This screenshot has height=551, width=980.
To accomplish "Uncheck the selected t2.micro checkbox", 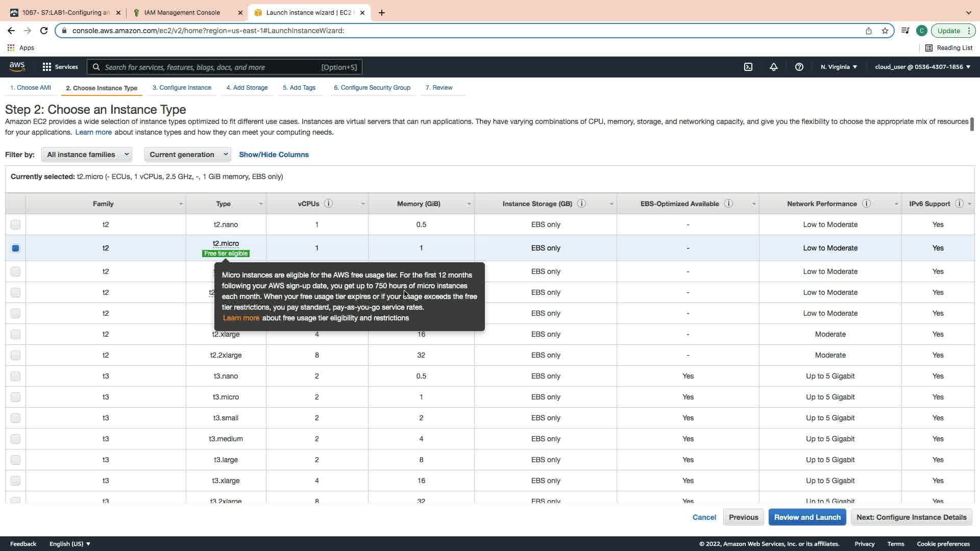I will click(x=15, y=248).
